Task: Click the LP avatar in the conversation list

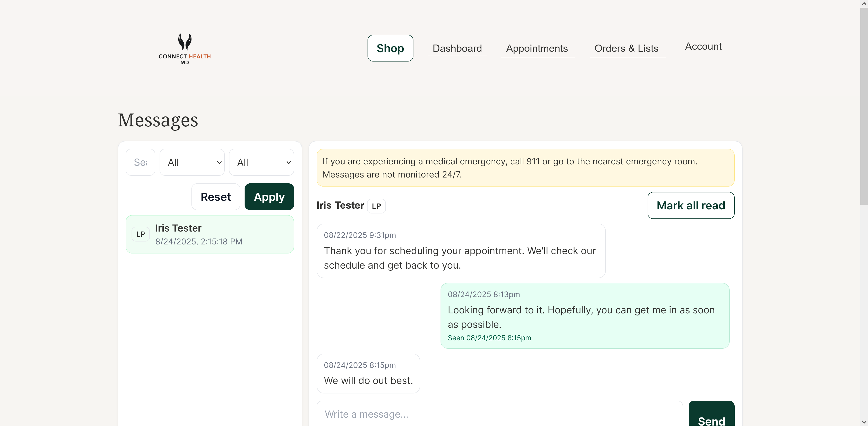Action: [141, 234]
